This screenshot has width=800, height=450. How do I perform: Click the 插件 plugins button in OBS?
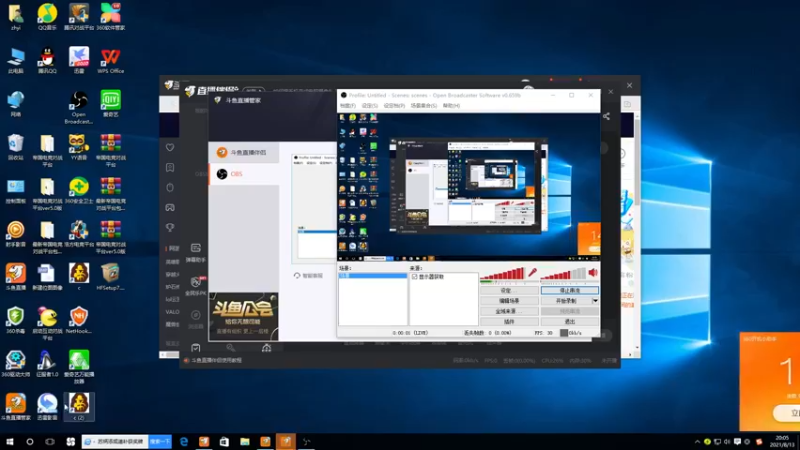point(509,322)
